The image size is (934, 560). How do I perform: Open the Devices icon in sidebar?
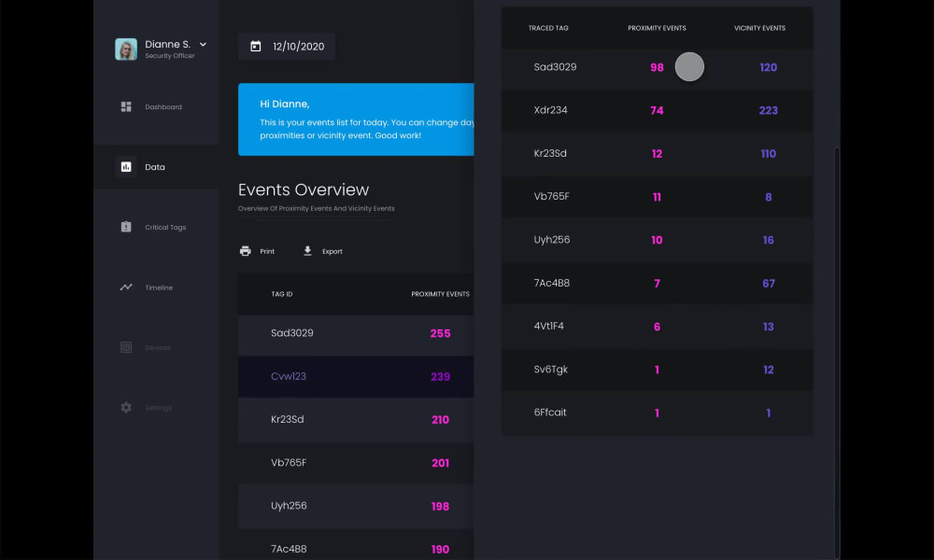click(x=126, y=347)
